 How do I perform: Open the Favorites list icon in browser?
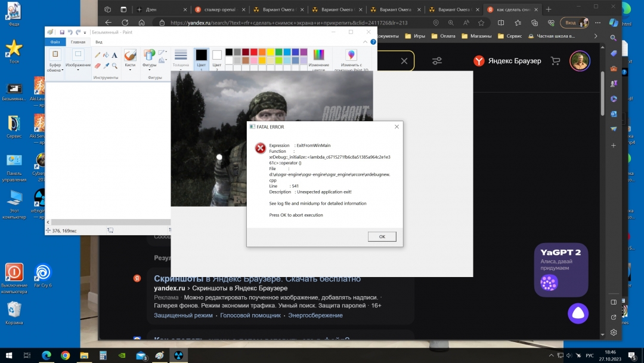pyautogui.click(x=518, y=23)
